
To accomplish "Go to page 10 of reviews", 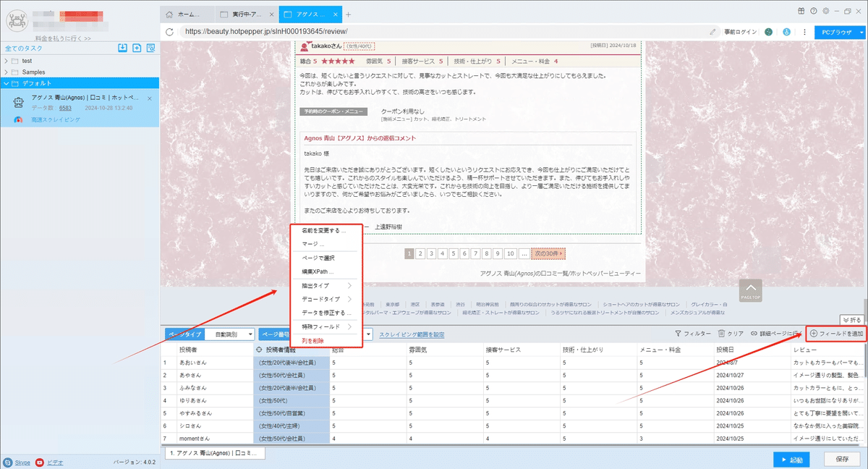I will (x=510, y=253).
